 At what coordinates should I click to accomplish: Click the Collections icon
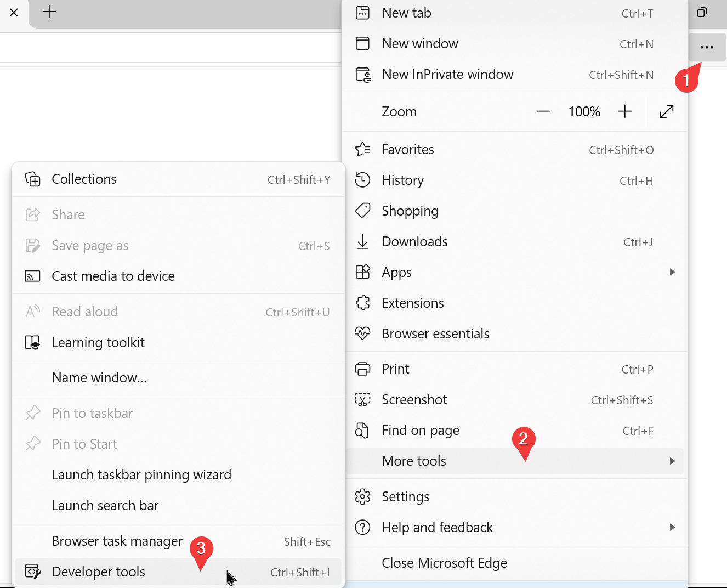(x=33, y=179)
